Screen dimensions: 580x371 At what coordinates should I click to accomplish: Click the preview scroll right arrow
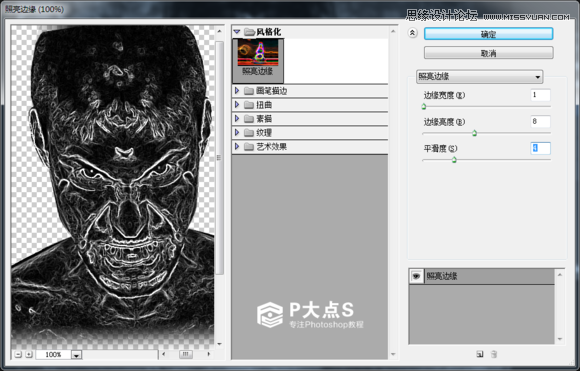pyautogui.click(x=209, y=354)
